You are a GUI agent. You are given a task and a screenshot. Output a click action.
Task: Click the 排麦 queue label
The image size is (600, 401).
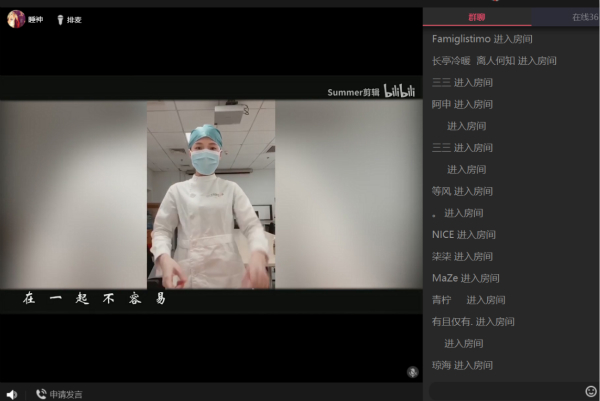[75, 19]
